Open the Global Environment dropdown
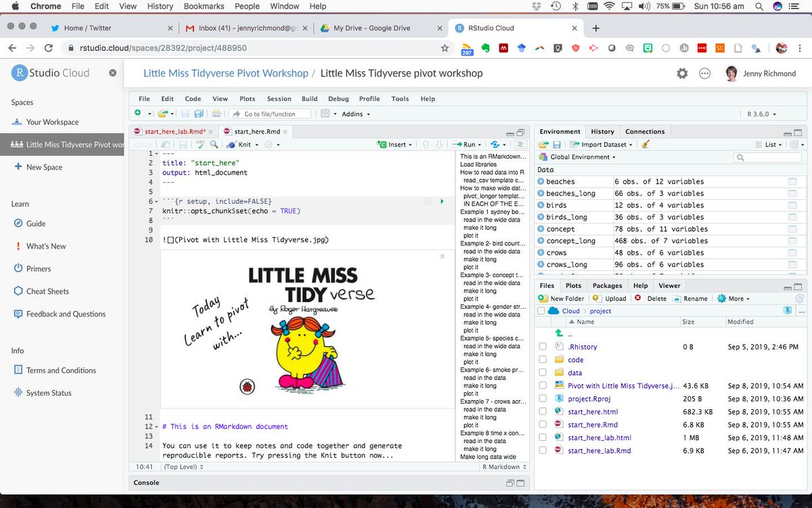 click(578, 157)
